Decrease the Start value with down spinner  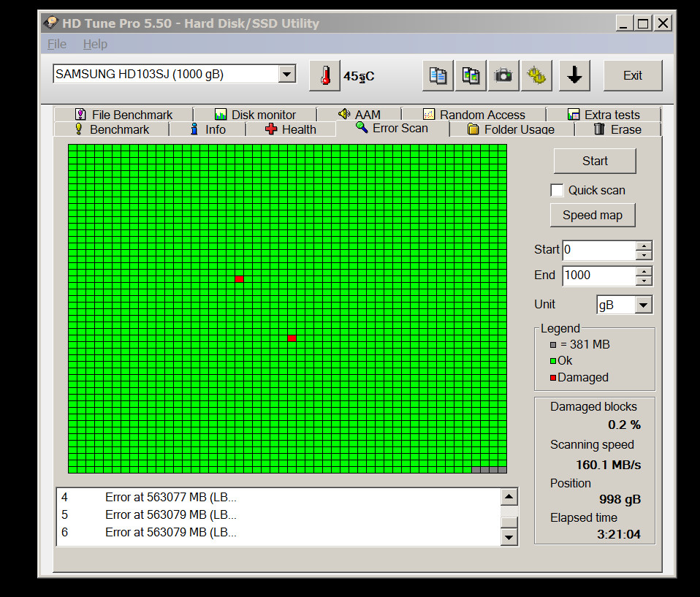pyautogui.click(x=644, y=255)
